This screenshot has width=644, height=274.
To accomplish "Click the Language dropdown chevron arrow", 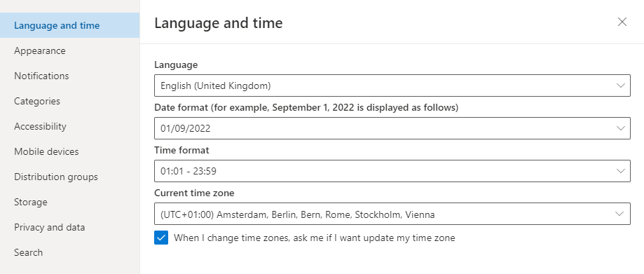I will tap(621, 86).
